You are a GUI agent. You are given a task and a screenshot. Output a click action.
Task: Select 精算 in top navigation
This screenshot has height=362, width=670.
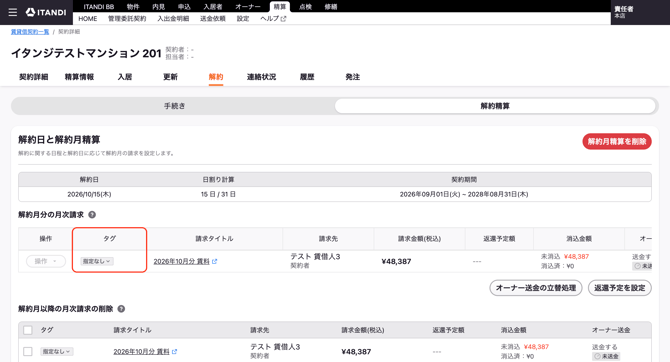[280, 7]
